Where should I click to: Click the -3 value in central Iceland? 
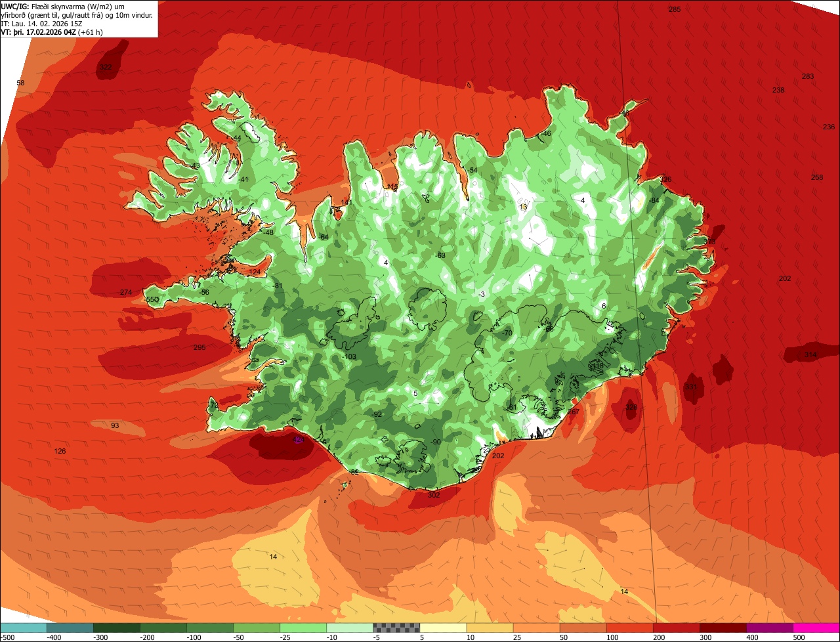482,295
